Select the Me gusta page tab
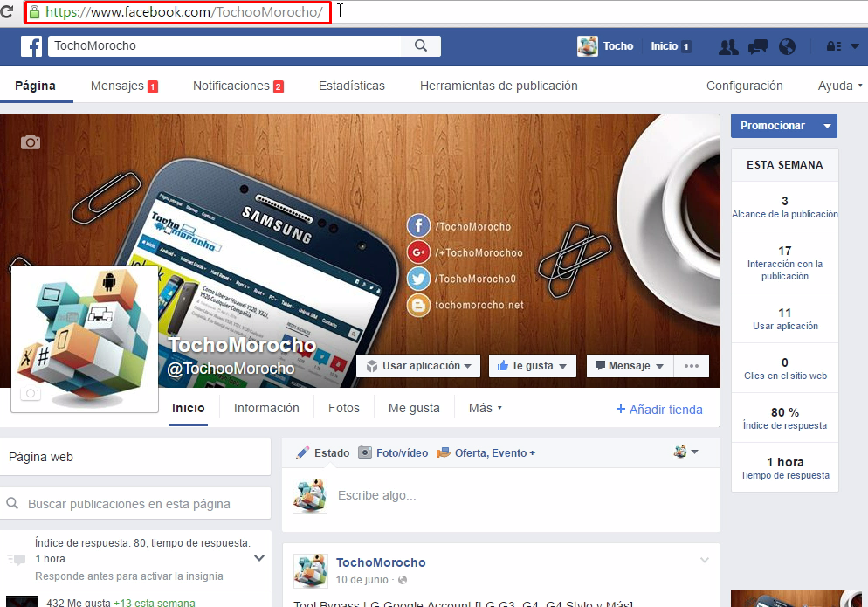Image resolution: width=868 pixels, height=607 pixels. (414, 408)
